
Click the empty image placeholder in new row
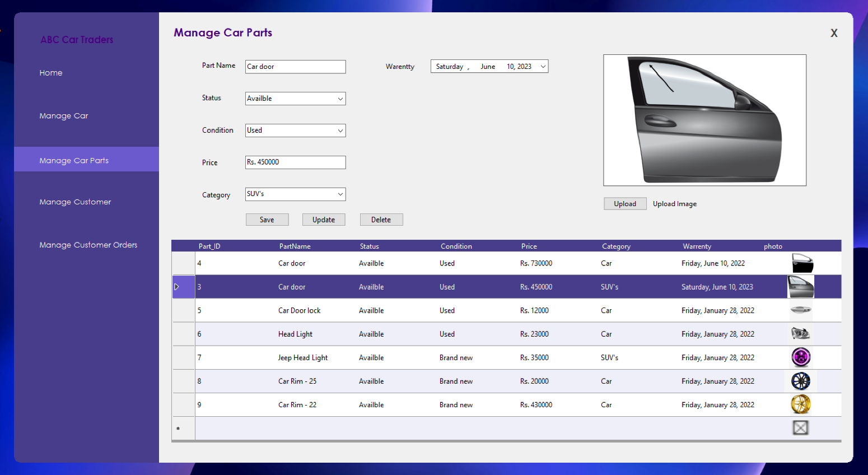(x=801, y=428)
